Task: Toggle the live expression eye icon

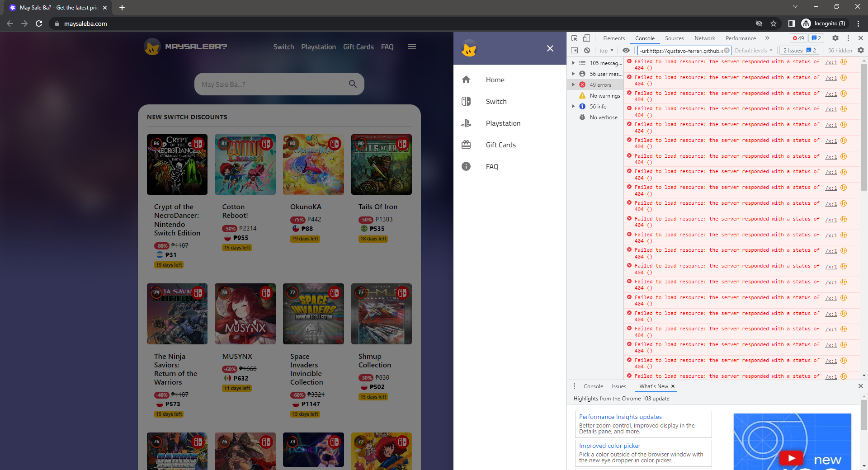Action: [626, 51]
